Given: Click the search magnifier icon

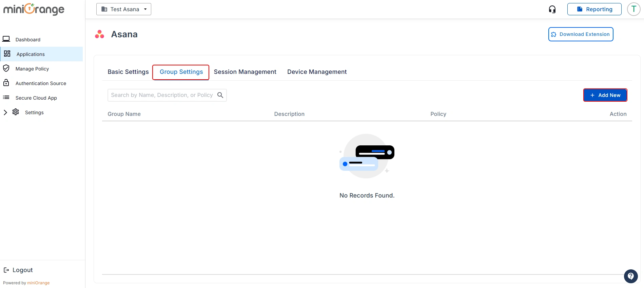Looking at the screenshot, I should click(x=220, y=95).
